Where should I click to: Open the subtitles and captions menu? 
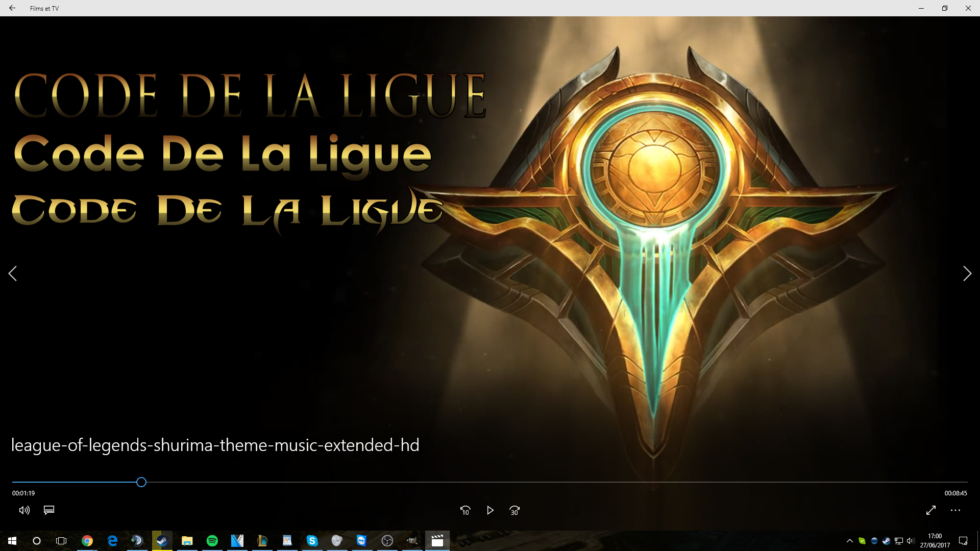49,510
